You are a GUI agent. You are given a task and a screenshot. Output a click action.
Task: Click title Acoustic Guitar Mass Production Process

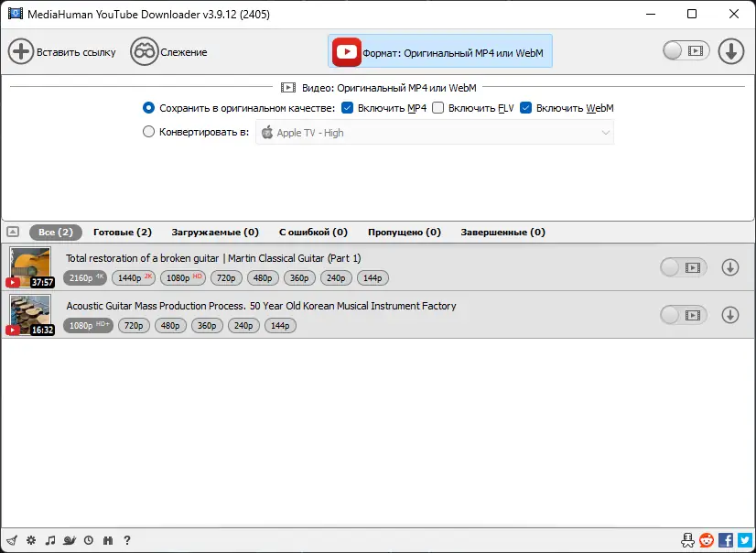point(261,306)
